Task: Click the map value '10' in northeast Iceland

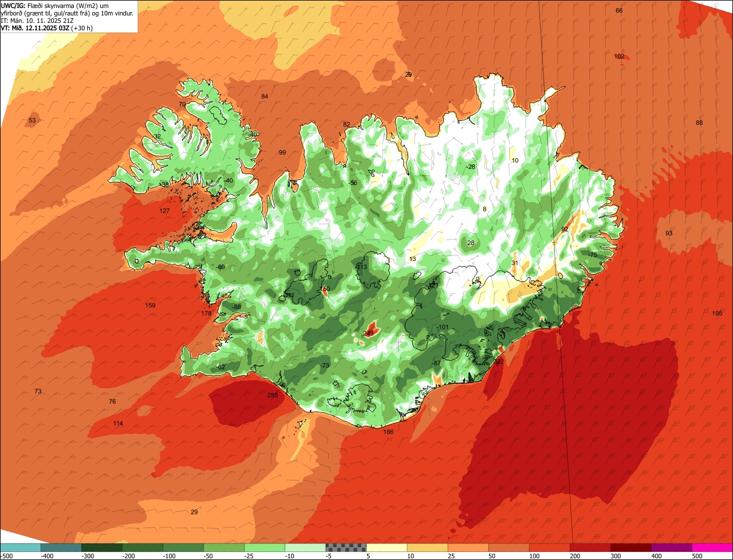Action: click(515, 160)
